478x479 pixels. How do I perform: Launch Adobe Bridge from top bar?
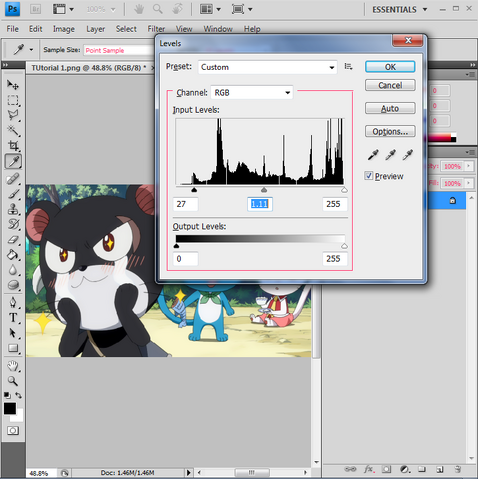pyautogui.click(x=35, y=9)
